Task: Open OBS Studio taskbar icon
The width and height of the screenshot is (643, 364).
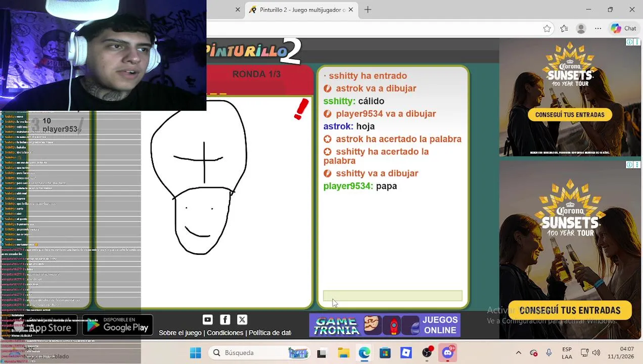Action: tap(427, 353)
